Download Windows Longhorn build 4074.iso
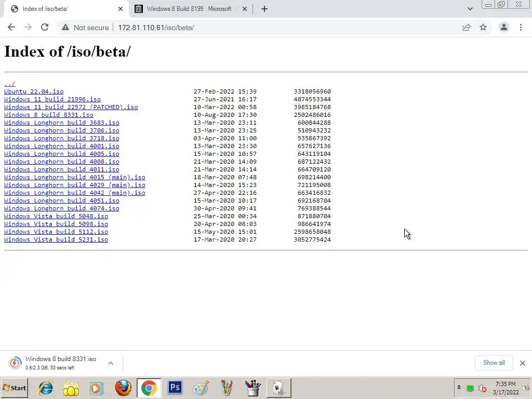This screenshot has width=532, height=399. [x=61, y=209]
